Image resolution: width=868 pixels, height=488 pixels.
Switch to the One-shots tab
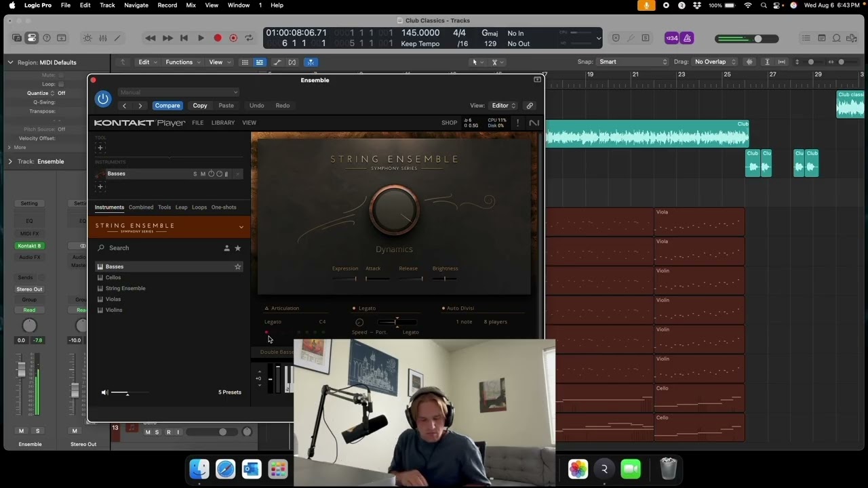tap(224, 207)
